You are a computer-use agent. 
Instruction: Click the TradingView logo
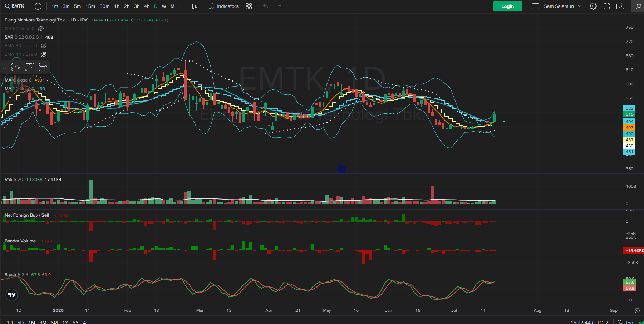[12, 295]
